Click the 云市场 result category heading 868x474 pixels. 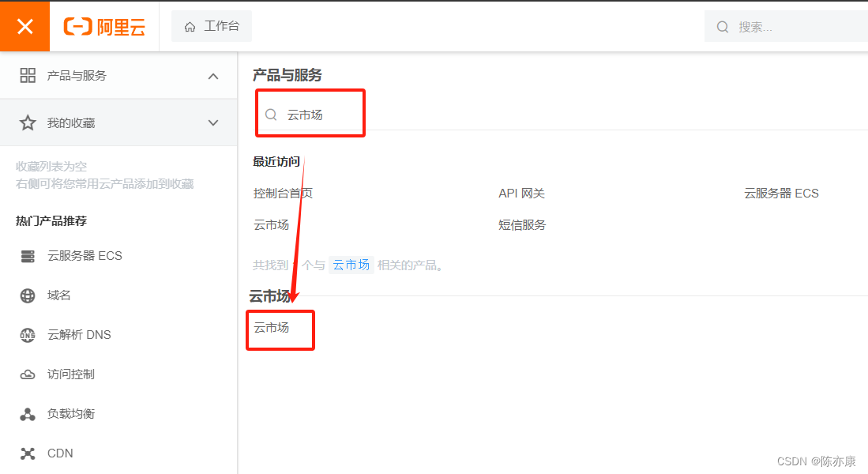click(x=269, y=296)
